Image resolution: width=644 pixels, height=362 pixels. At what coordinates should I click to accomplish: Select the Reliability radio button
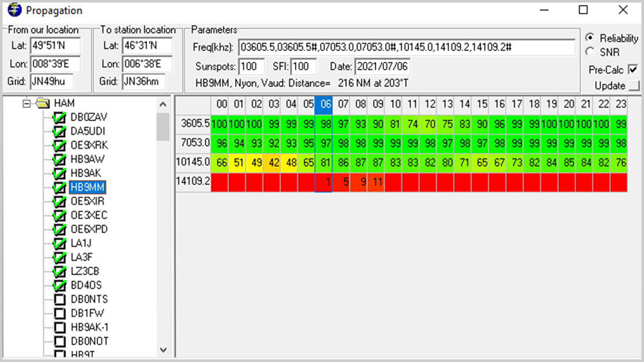[x=589, y=38]
